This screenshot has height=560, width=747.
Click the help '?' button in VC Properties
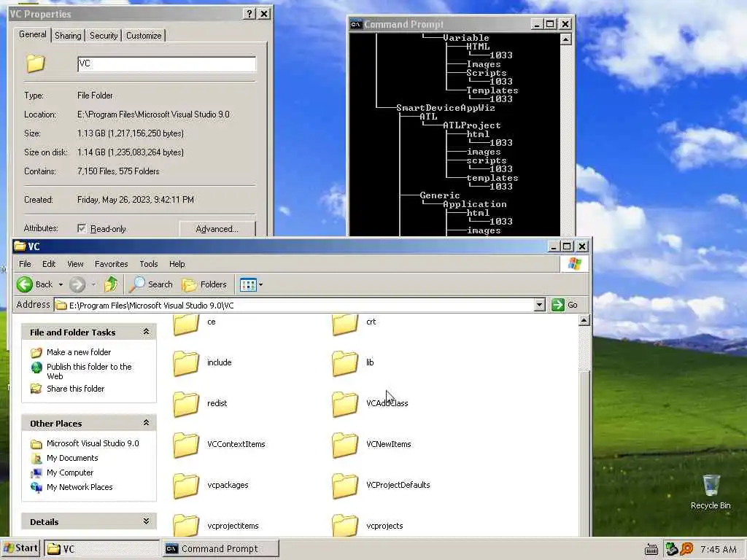[249, 13]
